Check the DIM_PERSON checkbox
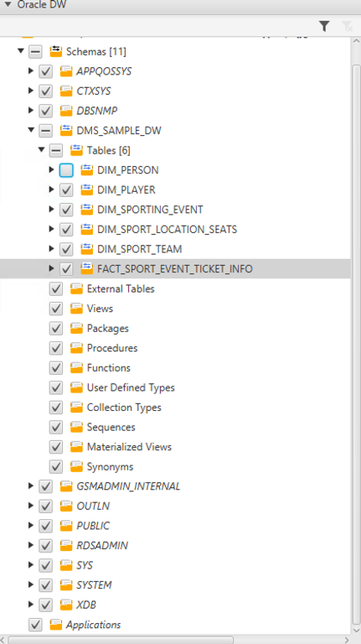 click(x=66, y=170)
